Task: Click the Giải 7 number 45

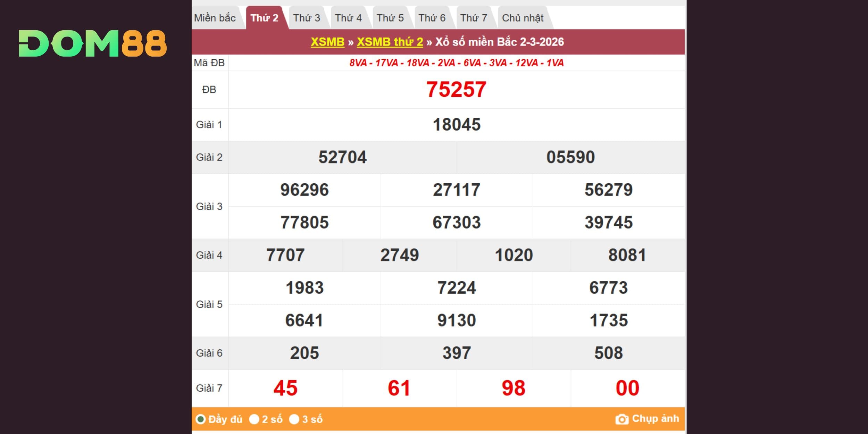Action: pos(285,388)
